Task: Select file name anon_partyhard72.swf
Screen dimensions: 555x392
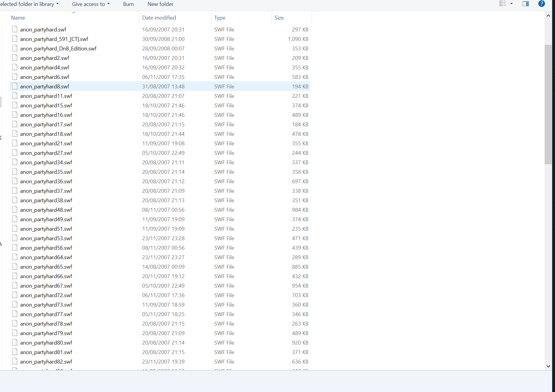Action: tap(46, 295)
